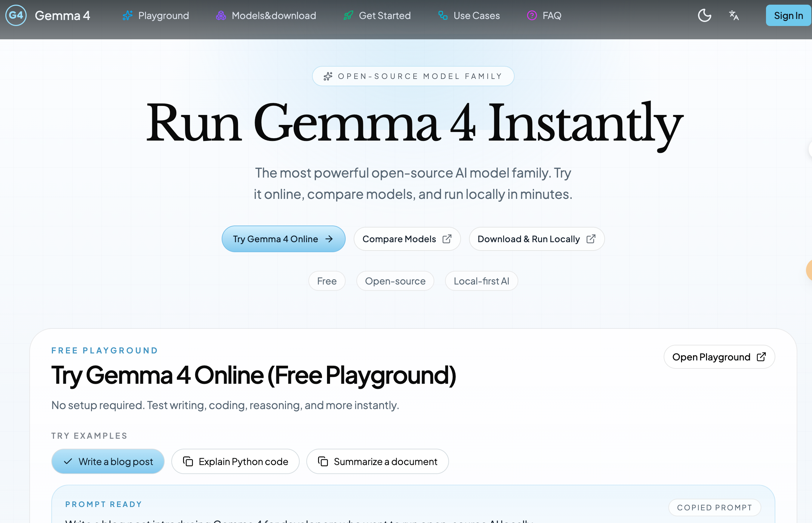Image resolution: width=812 pixels, height=523 pixels.
Task: Click the Use Cases nodes icon
Action: coord(442,15)
